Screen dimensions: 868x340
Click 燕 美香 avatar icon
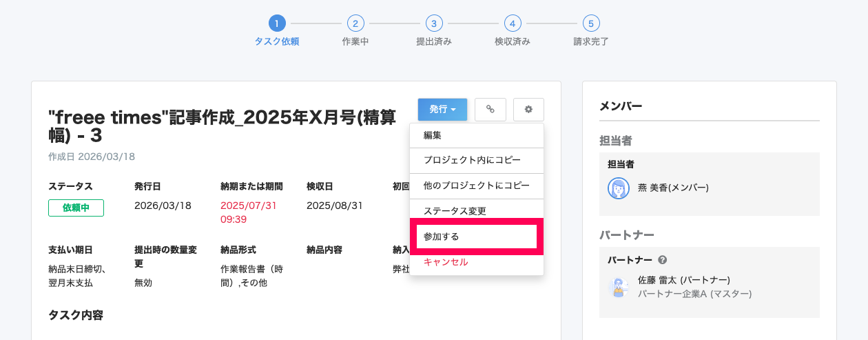(619, 188)
